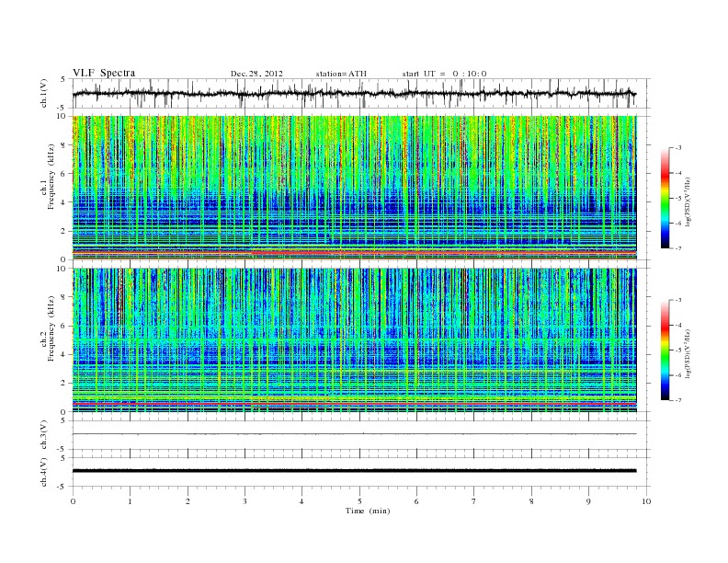The height and width of the screenshot is (563, 728).
Task: Click the ch.3 flat voltage trace
Action: (354, 434)
